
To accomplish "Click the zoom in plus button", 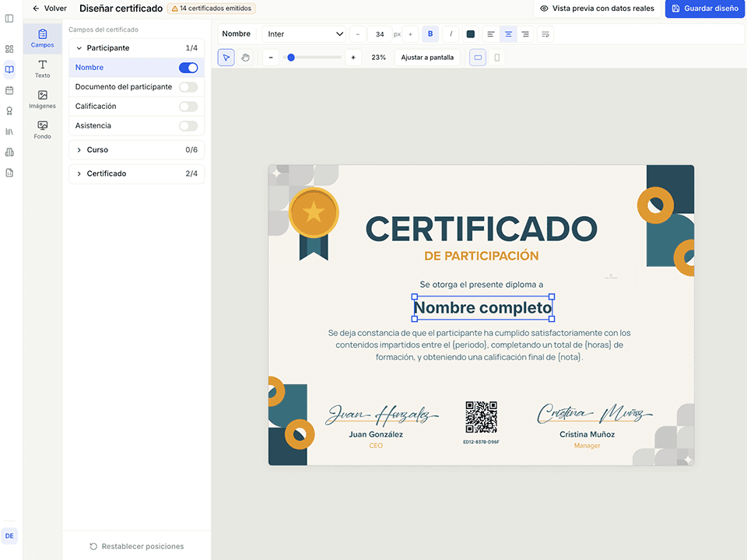I will point(353,58).
